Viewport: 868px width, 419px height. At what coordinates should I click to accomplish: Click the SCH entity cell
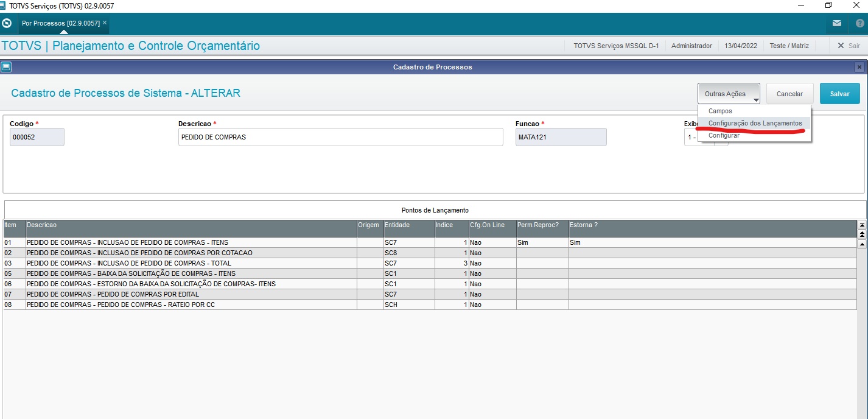409,305
